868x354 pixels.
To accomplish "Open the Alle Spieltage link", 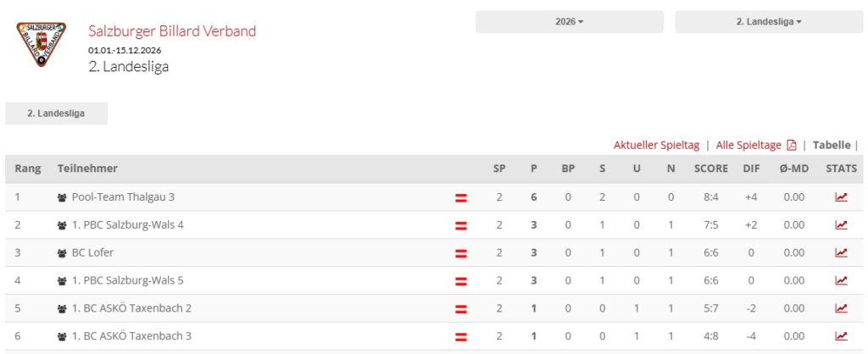I will click(x=748, y=145).
